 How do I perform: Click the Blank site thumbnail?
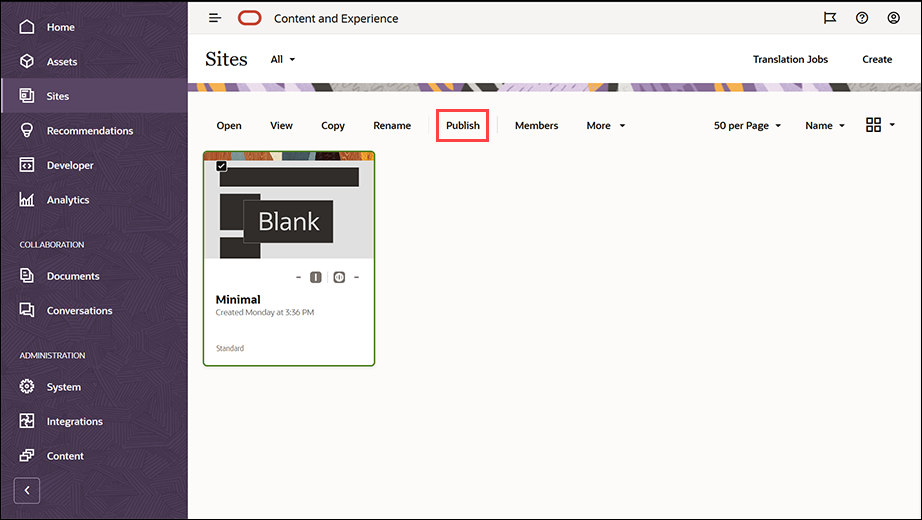coord(289,206)
